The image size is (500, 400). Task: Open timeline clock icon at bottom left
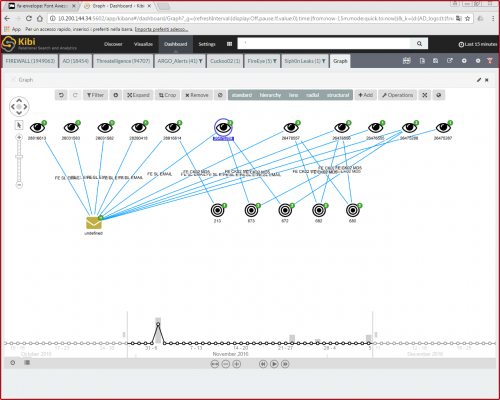(x=13, y=363)
